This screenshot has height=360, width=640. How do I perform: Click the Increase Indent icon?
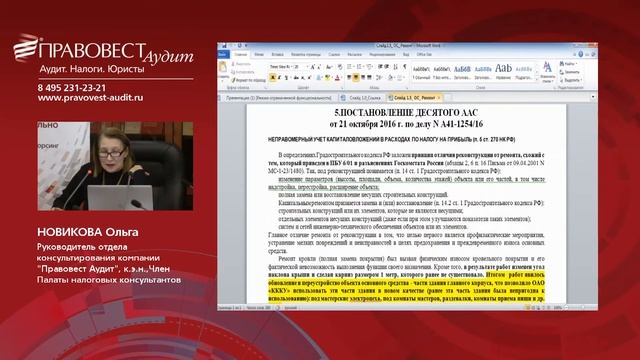(387, 67)
